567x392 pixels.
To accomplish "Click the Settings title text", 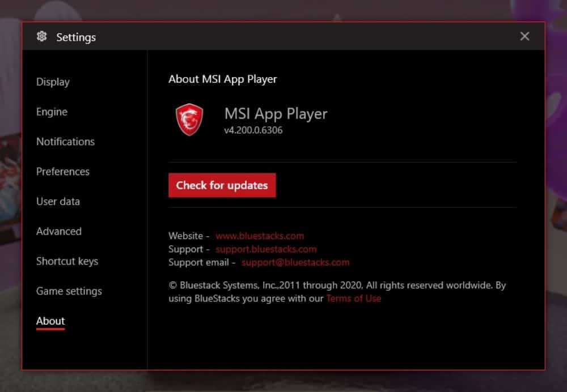I will tap(76, 37).
